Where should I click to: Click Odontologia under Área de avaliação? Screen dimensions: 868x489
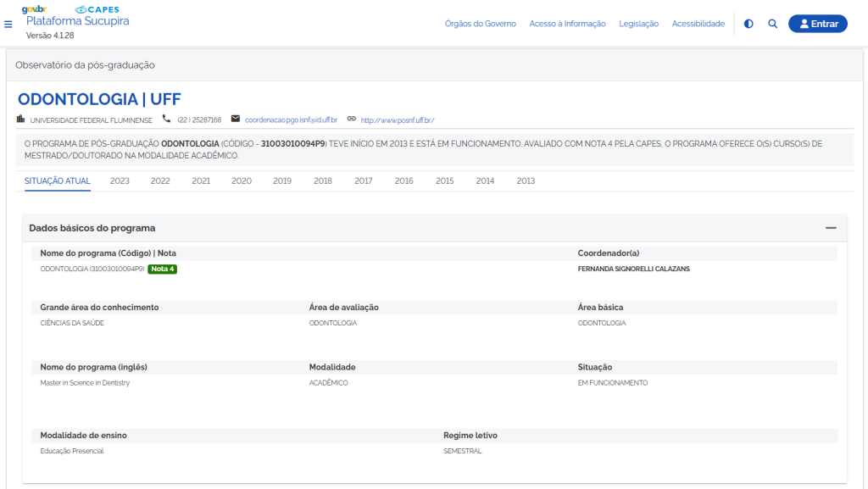tap(332, 323)
